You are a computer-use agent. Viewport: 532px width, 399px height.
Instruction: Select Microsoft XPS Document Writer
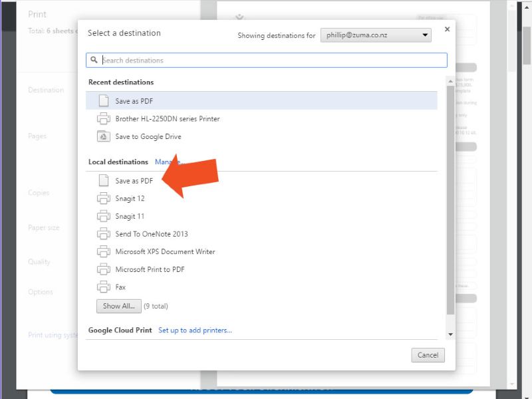point(166,251)
